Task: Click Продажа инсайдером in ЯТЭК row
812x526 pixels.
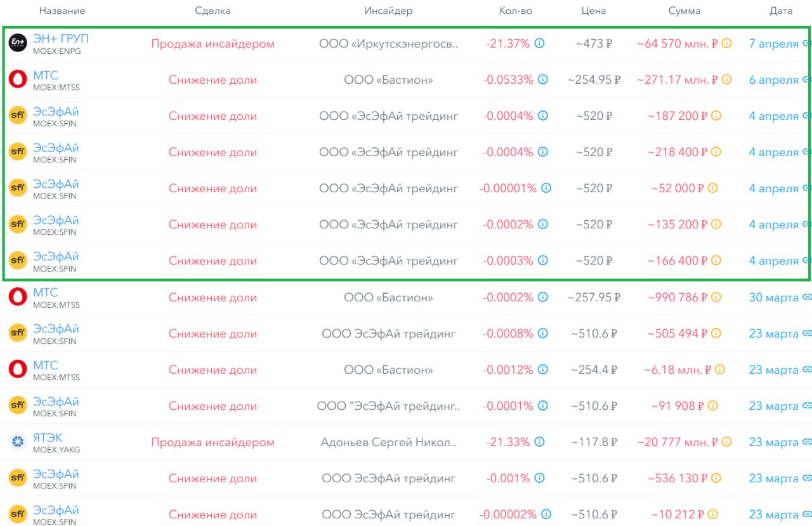Action: tap(213, 442)
